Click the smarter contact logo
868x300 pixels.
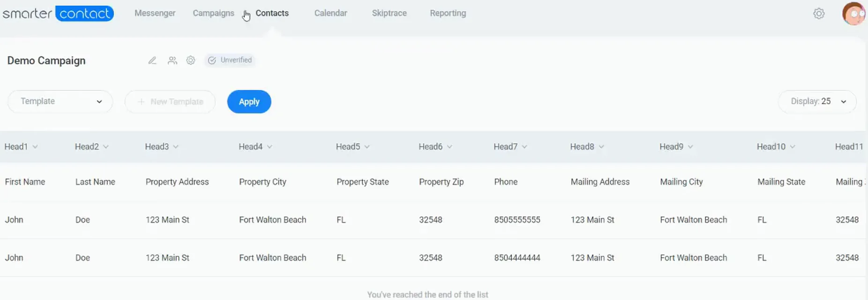[58, 13]
